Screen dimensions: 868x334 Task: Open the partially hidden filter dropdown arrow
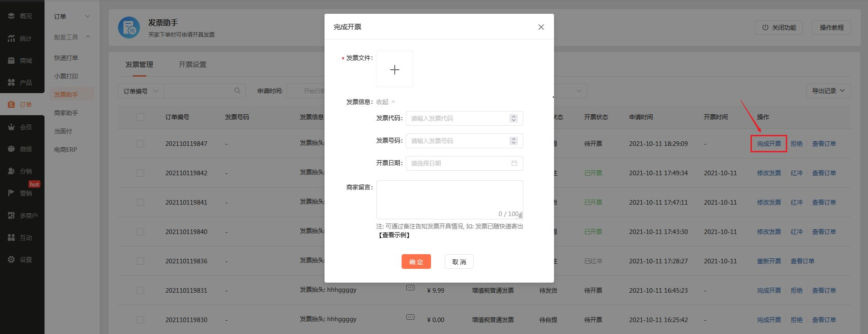[x=579, y=91]
